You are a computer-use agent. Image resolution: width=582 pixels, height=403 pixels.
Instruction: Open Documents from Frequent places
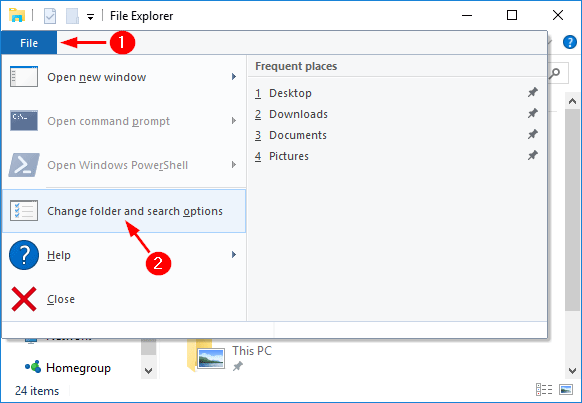[396, 135]
